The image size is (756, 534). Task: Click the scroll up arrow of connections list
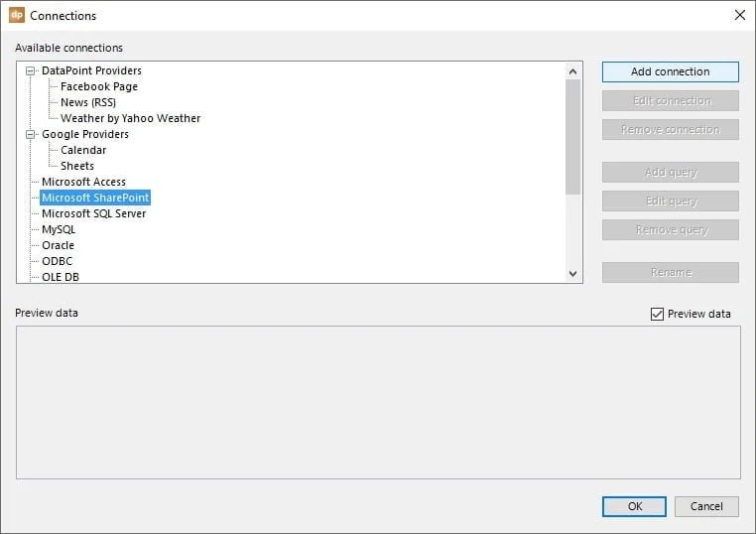point(572,71)
